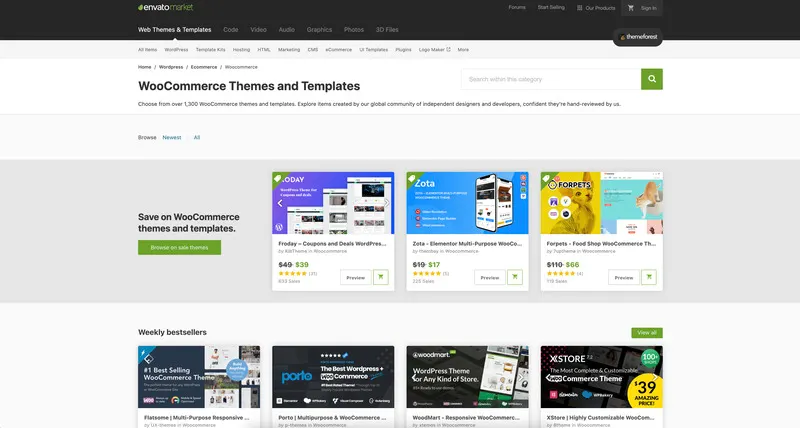800x428 pixels.
Task: Show previous image on Froday card
Action: [280, 203]
